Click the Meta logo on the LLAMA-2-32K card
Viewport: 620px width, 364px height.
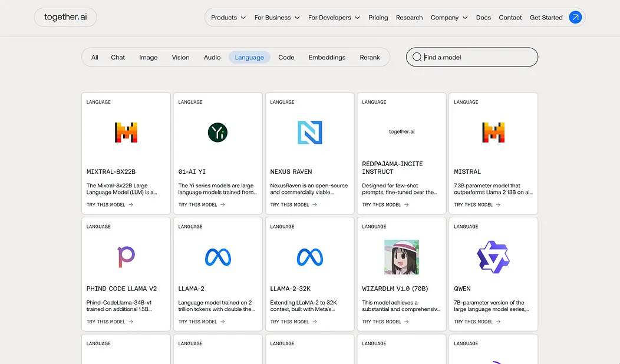[309, 257]
